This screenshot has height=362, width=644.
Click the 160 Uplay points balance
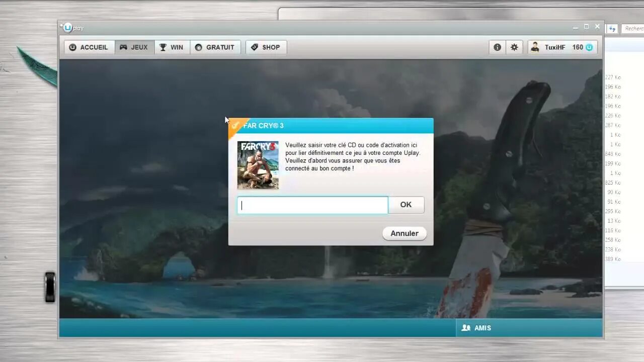click(x=583, y=47)
